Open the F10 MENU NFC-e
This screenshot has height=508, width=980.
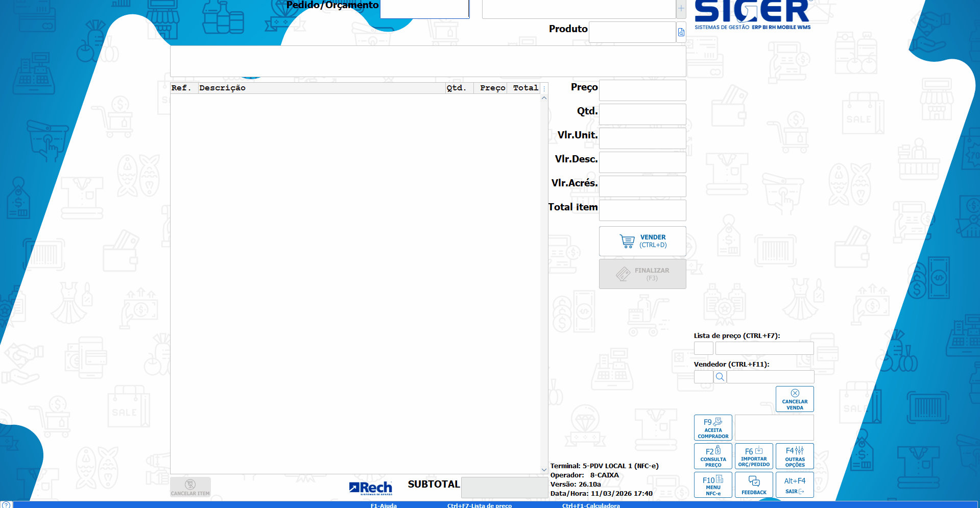tap(713, 485)
